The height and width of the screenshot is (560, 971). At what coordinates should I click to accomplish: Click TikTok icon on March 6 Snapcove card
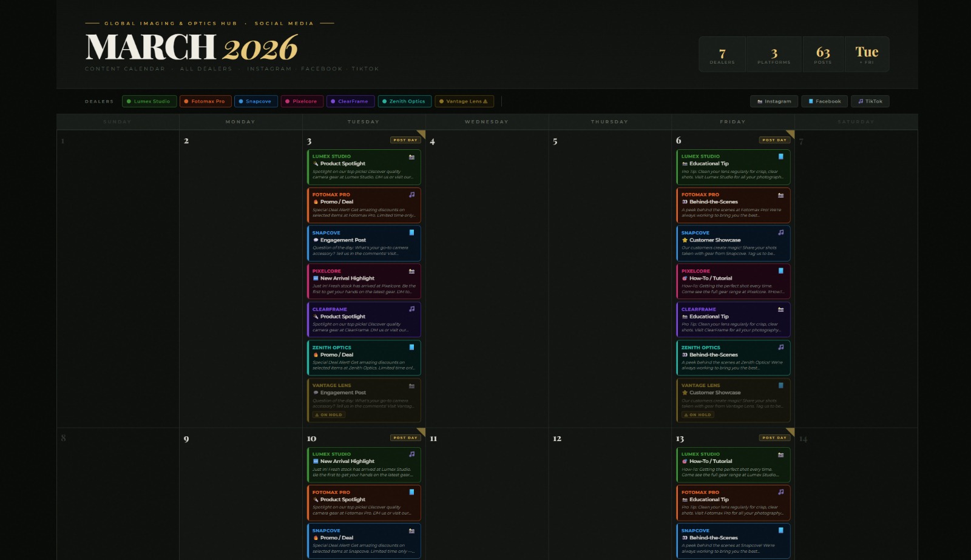[x=780, y=232]
